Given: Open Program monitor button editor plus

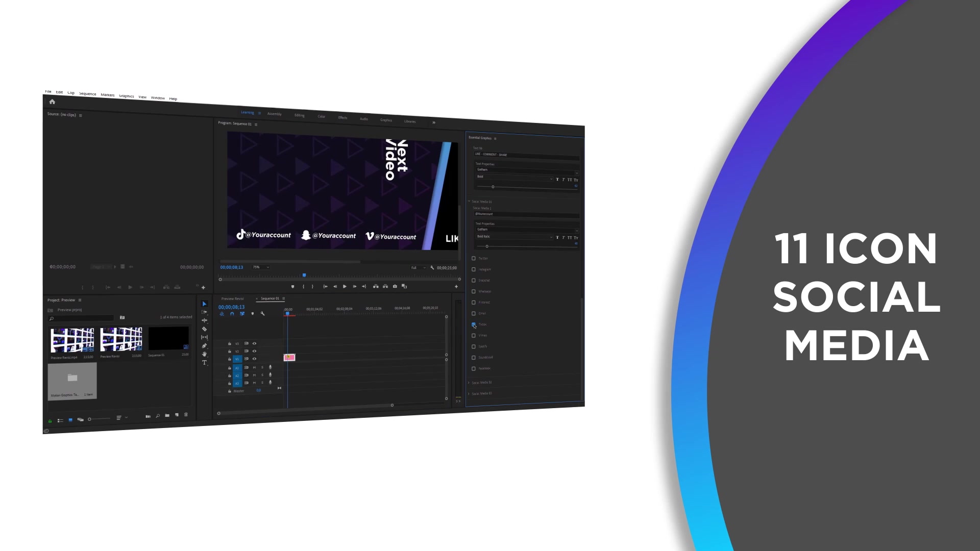Looking at the screenshot, I should [x=456, y=287].
